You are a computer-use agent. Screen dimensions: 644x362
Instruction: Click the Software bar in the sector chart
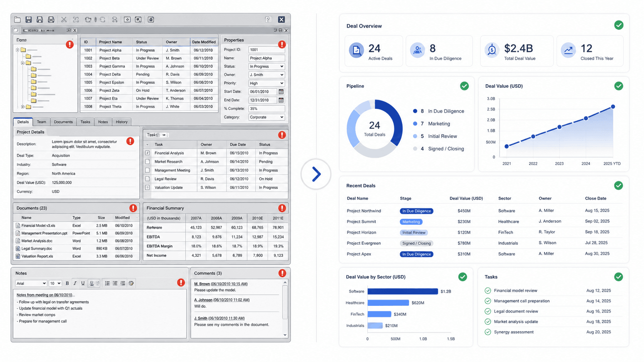tap(402, 291)
